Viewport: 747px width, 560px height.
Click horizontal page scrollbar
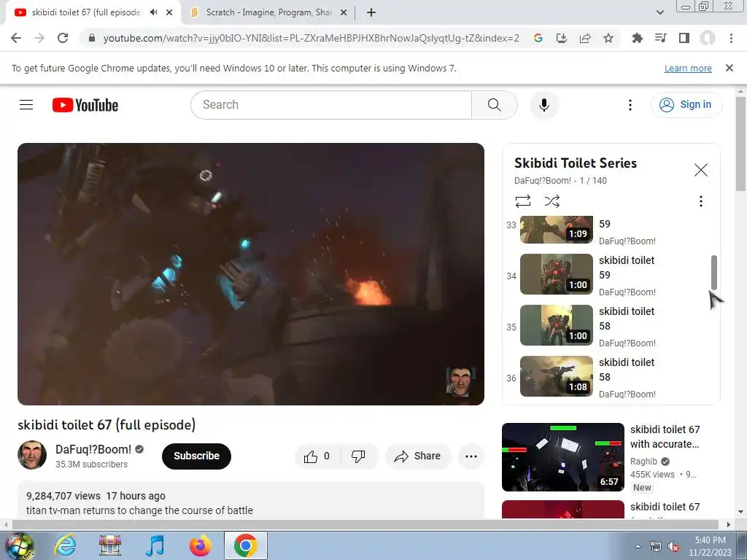[365, 525]
